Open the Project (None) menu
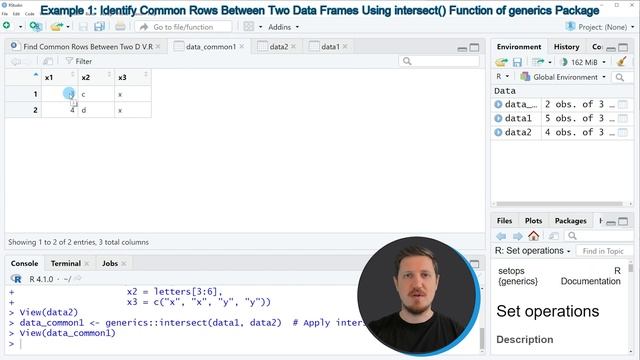 click(x=600, y=27)
